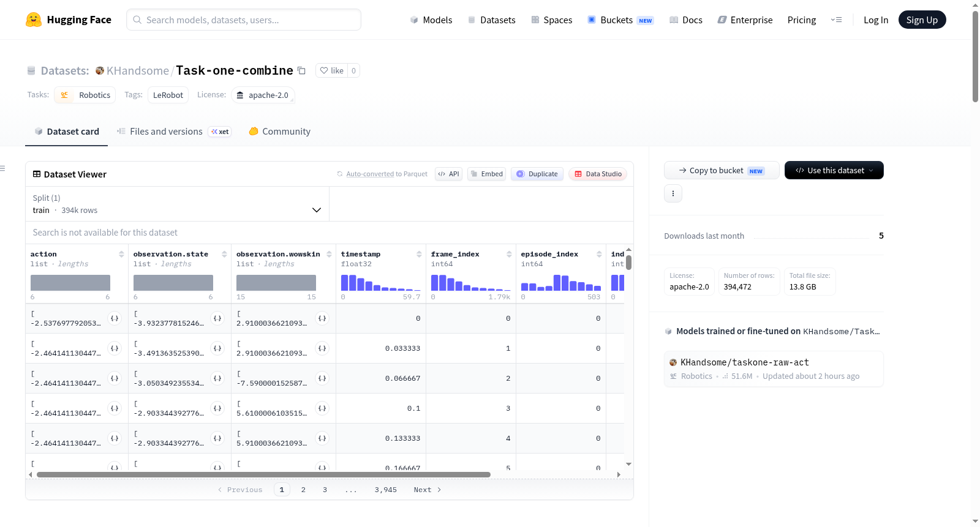980x527 pixels.
Task: Open the Split train dropdown
Action: click(x=177, y=204)
